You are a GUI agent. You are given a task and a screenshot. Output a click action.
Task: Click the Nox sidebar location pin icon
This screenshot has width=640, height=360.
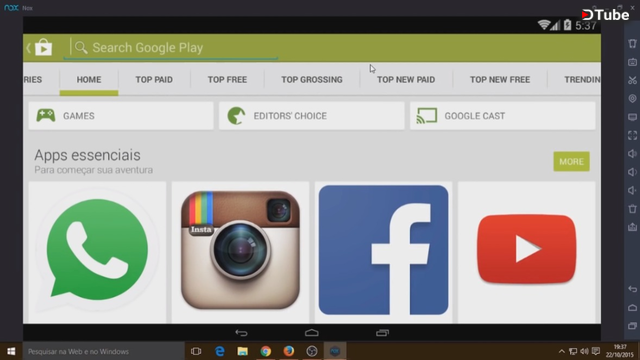click(632, 98)
